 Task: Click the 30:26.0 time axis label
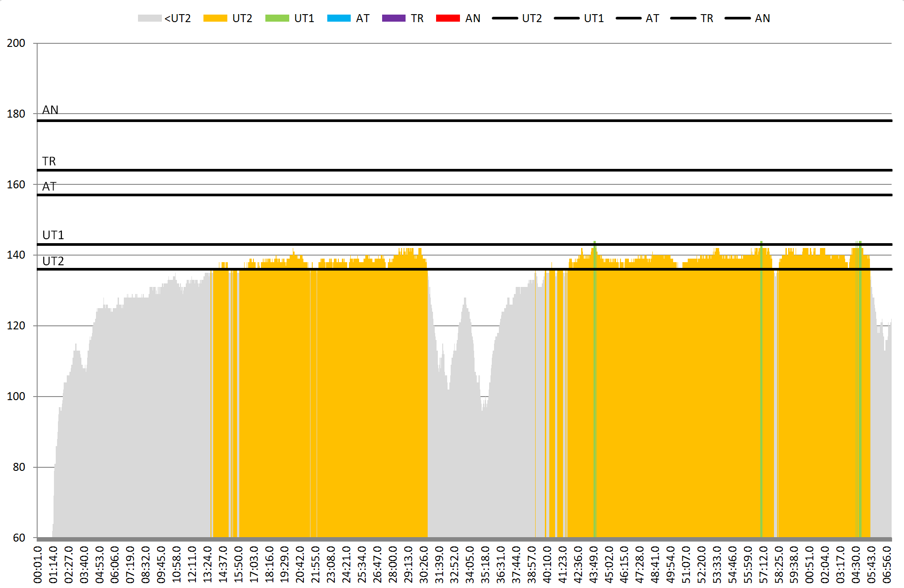[x=424, y=564]
